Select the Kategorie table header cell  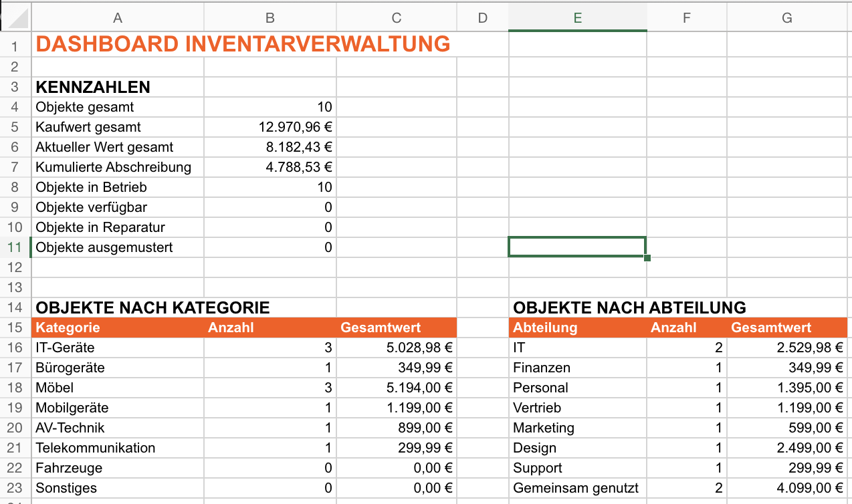click(x=117, y=328)
